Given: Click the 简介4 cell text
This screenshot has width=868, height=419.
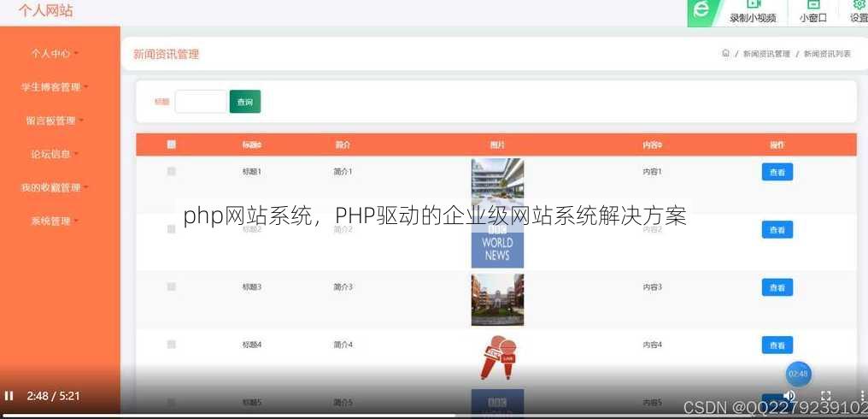Looking at the screenshot, I should (x=343, y=345).
